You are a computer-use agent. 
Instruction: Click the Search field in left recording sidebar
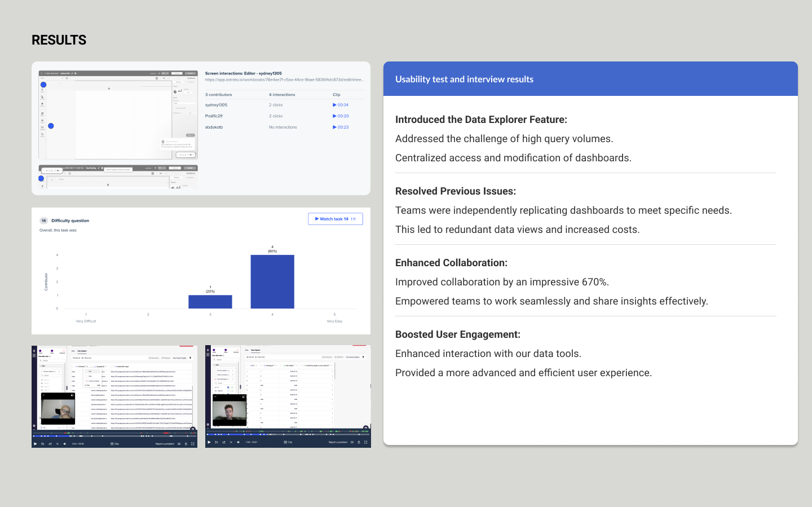click(x=52, y=360)
